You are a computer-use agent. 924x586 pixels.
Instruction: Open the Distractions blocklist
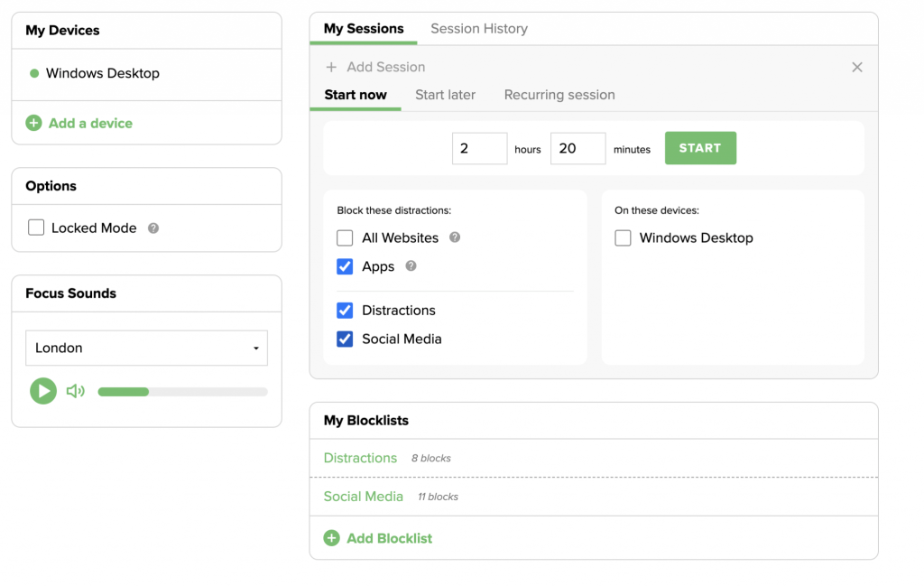pos(360,458)
